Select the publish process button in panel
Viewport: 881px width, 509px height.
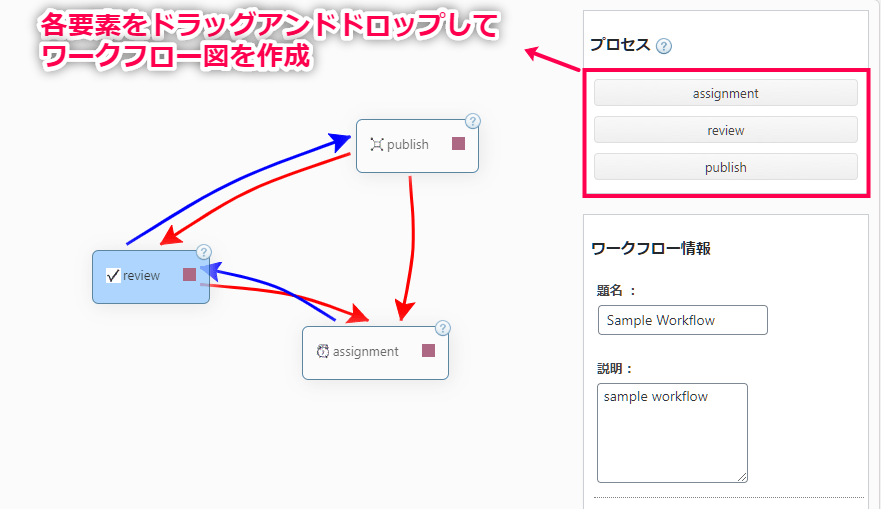point(725,167)
